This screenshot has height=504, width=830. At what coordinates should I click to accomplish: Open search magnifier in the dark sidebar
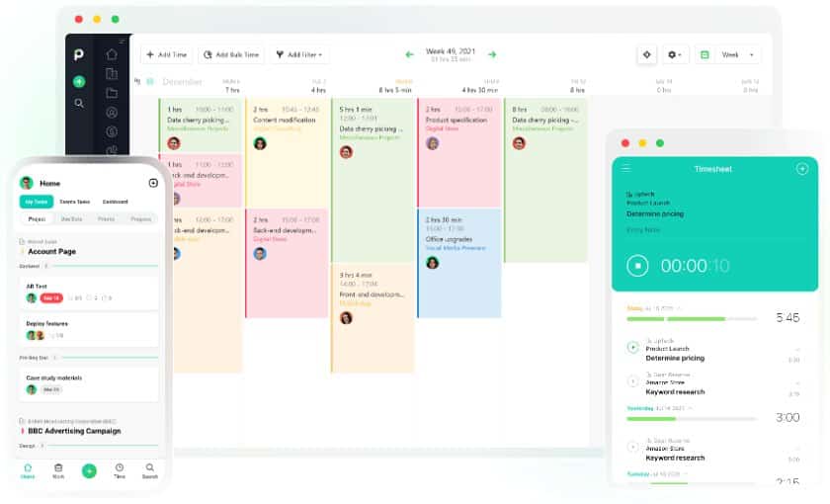pos(79,103)
